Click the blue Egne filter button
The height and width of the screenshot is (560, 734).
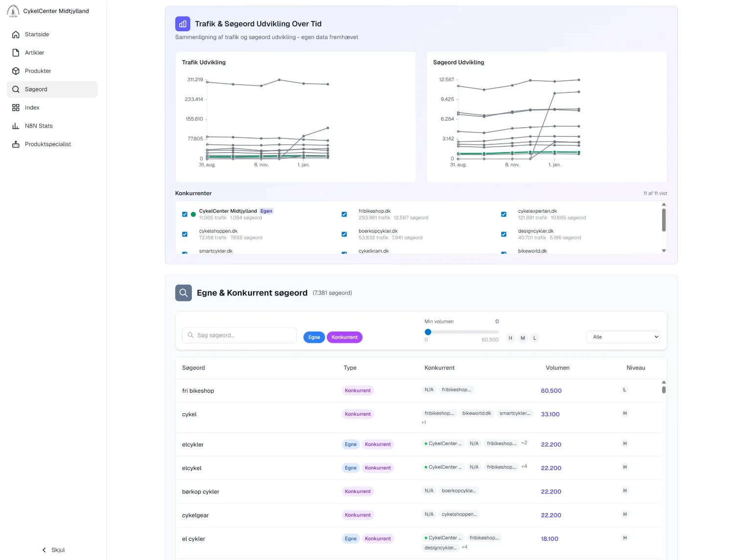coord(314,337)
